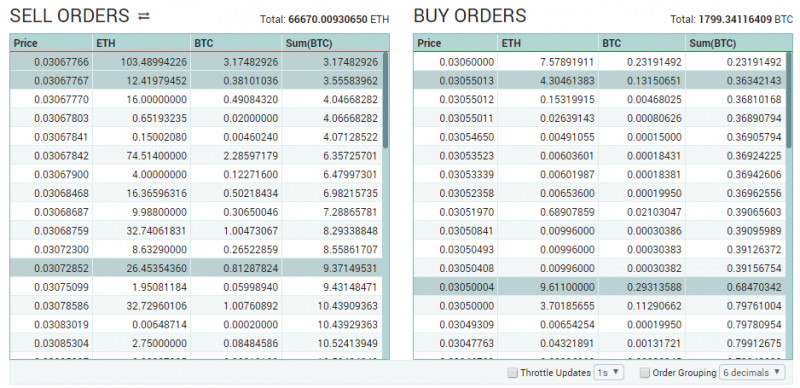Click sell ETH amount 74.51400000
Screen dimensions: 800x388
(x=157, y=156)
